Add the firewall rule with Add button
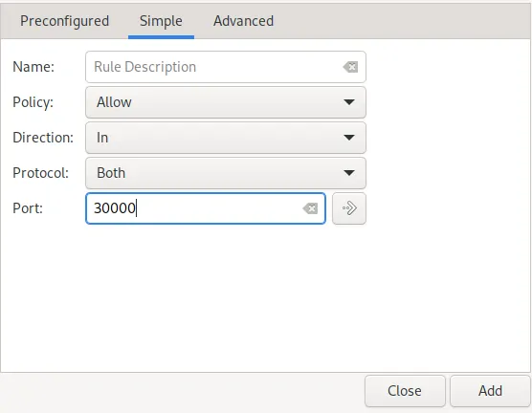The height and width of the screenshot is (413, 532). coord(490,391)
